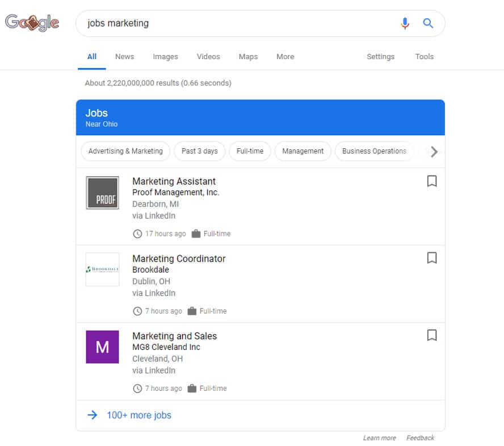This screenshot has height=446, width=504.
Task: Click the 'Cleveland, OH' location text
Action: click(x=157, y=359)
